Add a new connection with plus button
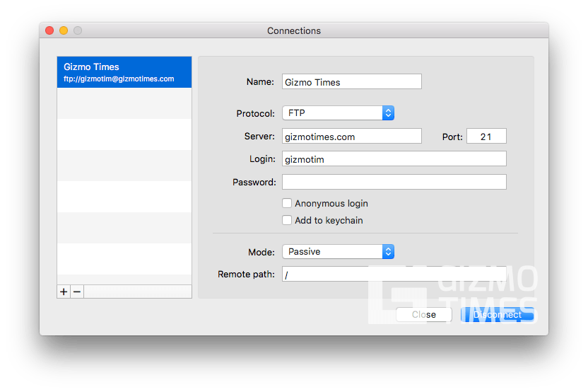Screen dimensions: 588x392 click(64, 292)
